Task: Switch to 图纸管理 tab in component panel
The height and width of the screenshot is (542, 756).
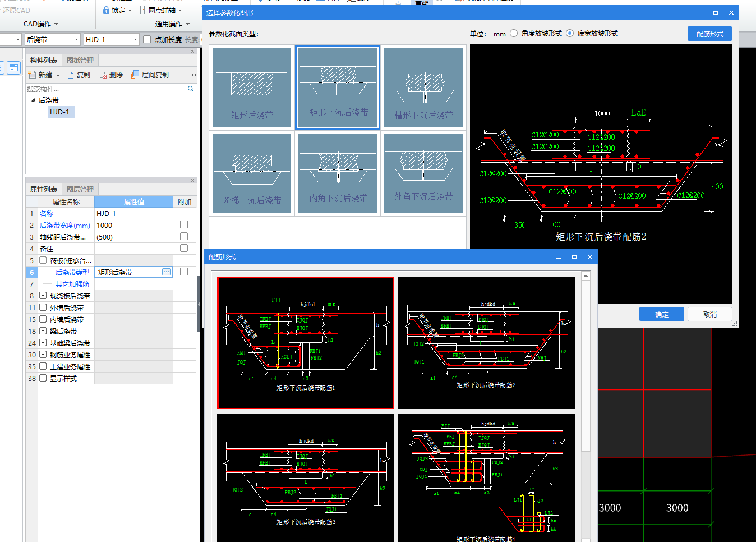Action: pos(80,61)
